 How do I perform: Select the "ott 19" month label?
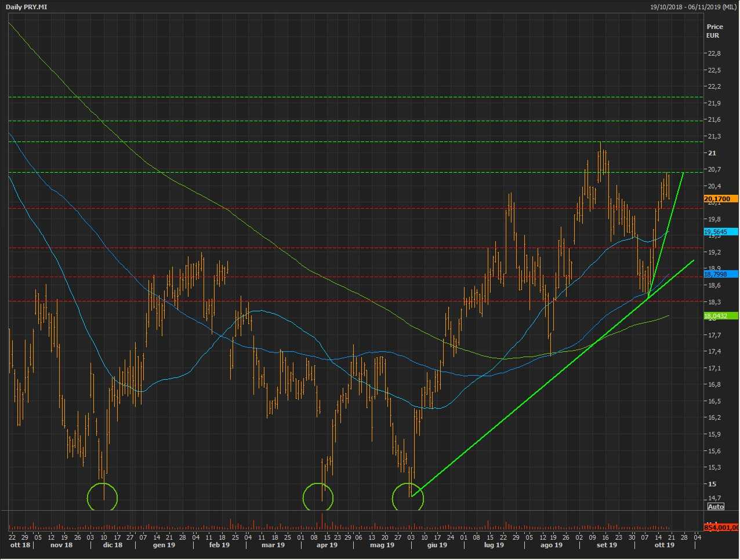664,545
